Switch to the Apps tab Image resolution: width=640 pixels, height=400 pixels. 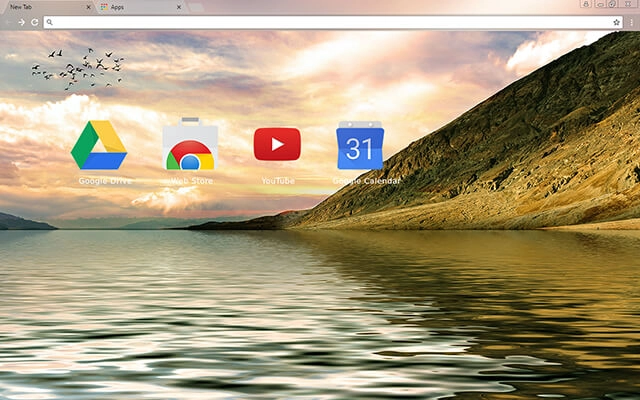point(141,7)
